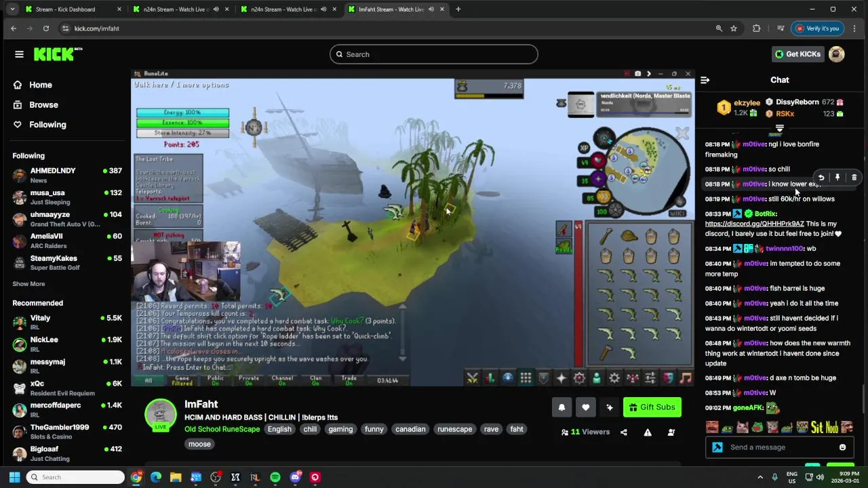Collapse chat panel with the arrow icon
The height and width of the screenshot is (488, 868).
click(705, 80)
